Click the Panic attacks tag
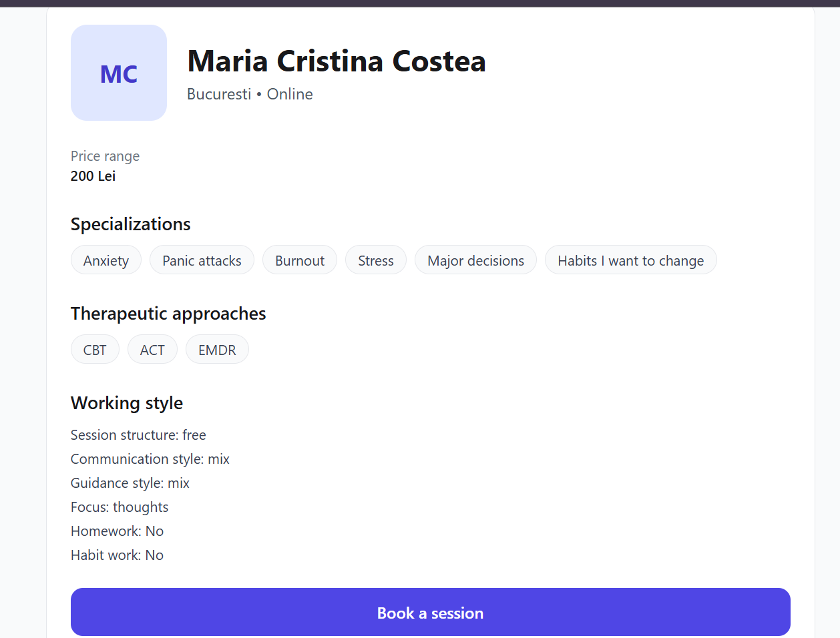Image resolution: width=840 pixels, height=638 pixels. pyautogui.click(x=202, y=260)
